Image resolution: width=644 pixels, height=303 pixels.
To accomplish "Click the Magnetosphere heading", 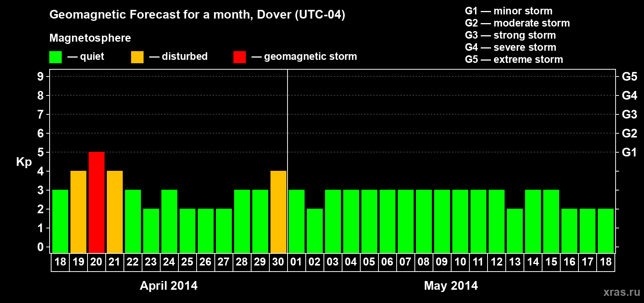I will (x=90, y=38).
